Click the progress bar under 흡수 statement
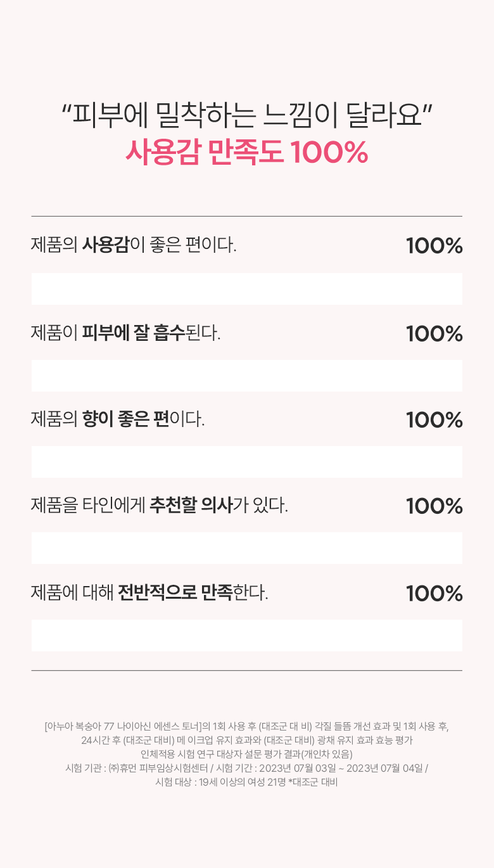 (x=247, y=376)
